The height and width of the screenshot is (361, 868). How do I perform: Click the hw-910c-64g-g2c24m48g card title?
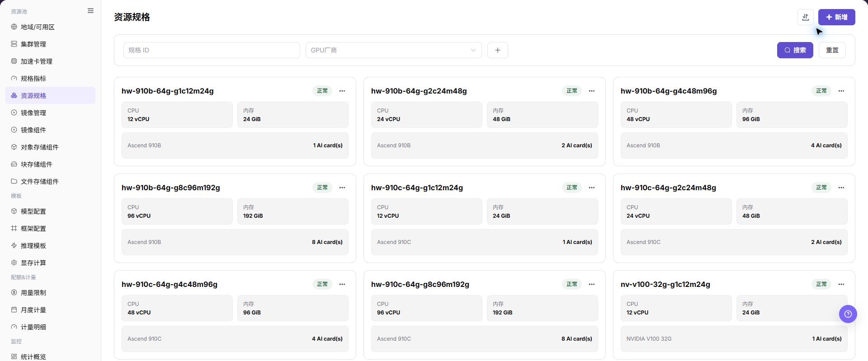click(668, 188)
